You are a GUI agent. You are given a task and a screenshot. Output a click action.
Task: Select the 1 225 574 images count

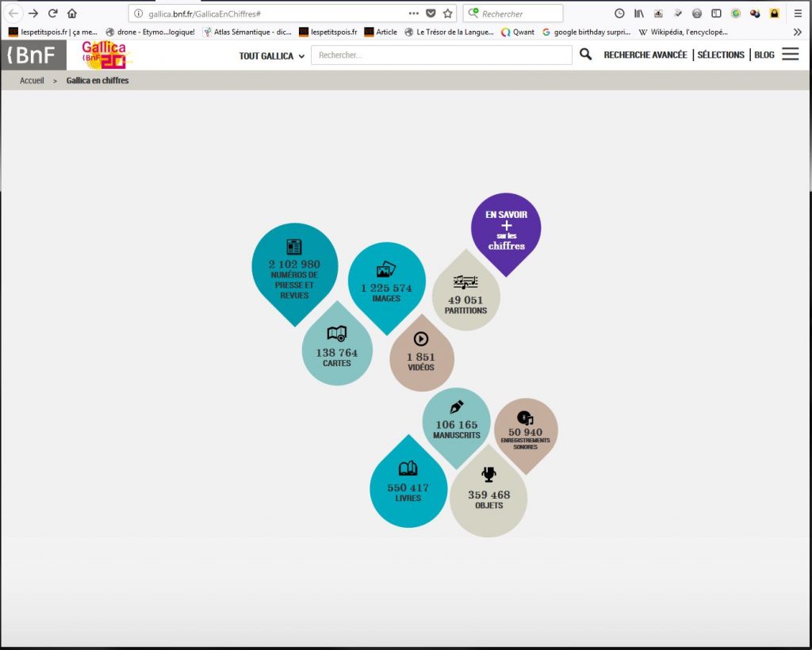386,289
